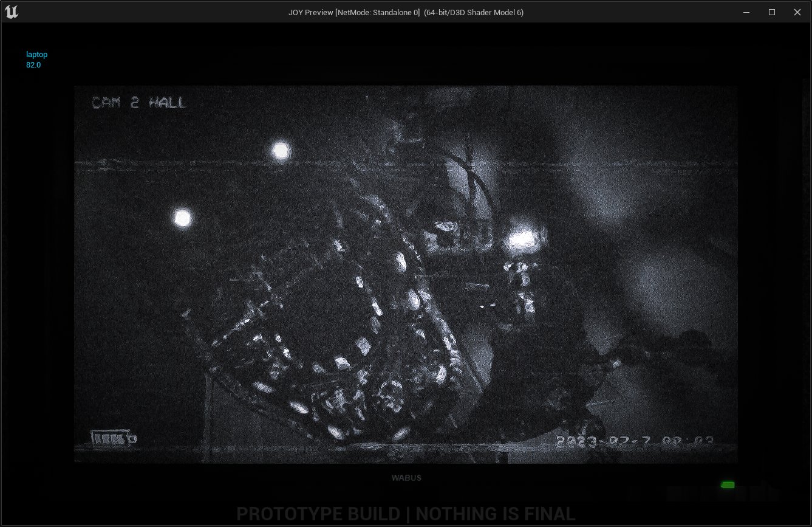Click the battery indicator on camera feed
Viewport: 812px width, 527px height.
pos(113,438)
